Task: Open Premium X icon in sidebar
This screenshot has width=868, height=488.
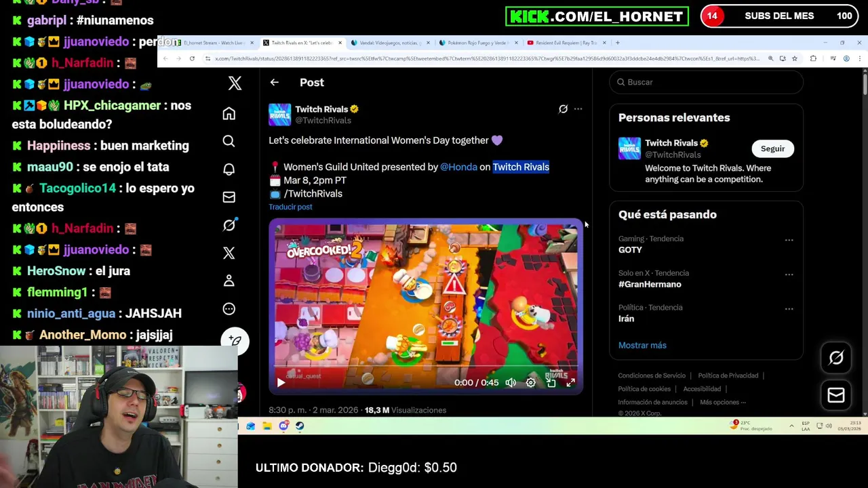Action: 229,253
